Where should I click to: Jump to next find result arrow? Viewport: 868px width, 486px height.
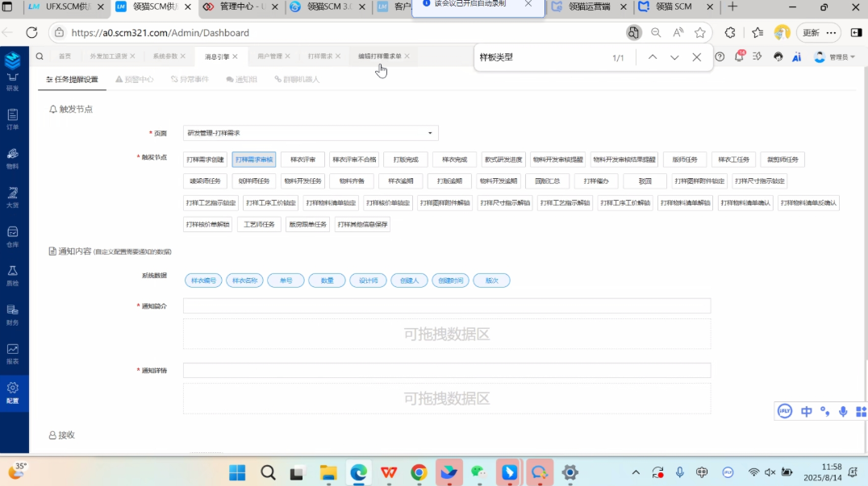pyautogui.click(x=674, y=57)
